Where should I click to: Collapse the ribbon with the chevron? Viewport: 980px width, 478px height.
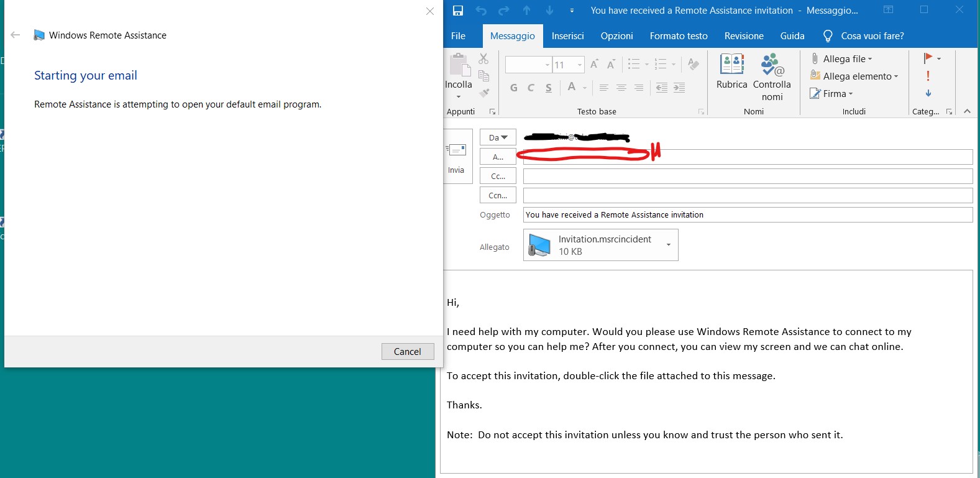coord(967,111)
